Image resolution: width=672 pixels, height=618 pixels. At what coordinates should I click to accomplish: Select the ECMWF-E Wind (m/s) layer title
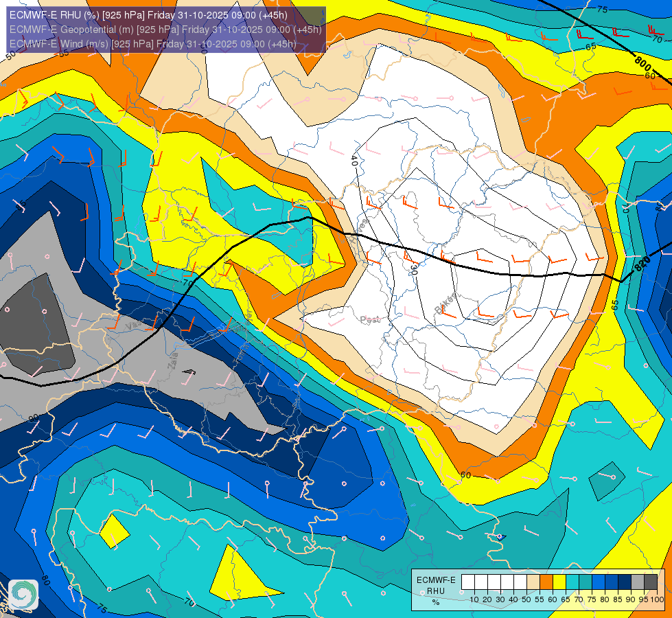point(152,44)
